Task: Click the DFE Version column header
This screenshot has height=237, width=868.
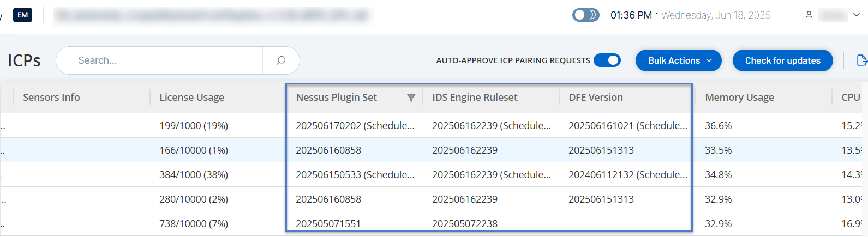Action: (596, 98)
